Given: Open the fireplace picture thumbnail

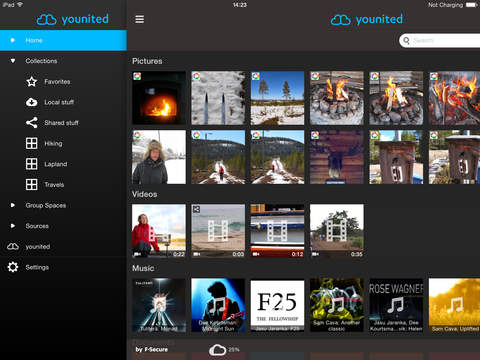Looking at the screenshot, I should tap(159, 98).
